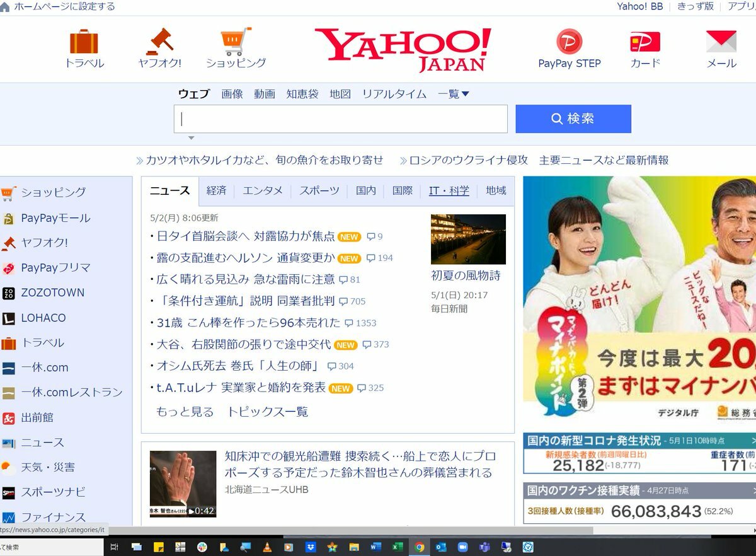Viewport: 756px width, 556px height.
Task: Open Yahoo Auctions (ヤフオク!) gavel icon in header
Action: pyautogui.click(x=159, y=41)
